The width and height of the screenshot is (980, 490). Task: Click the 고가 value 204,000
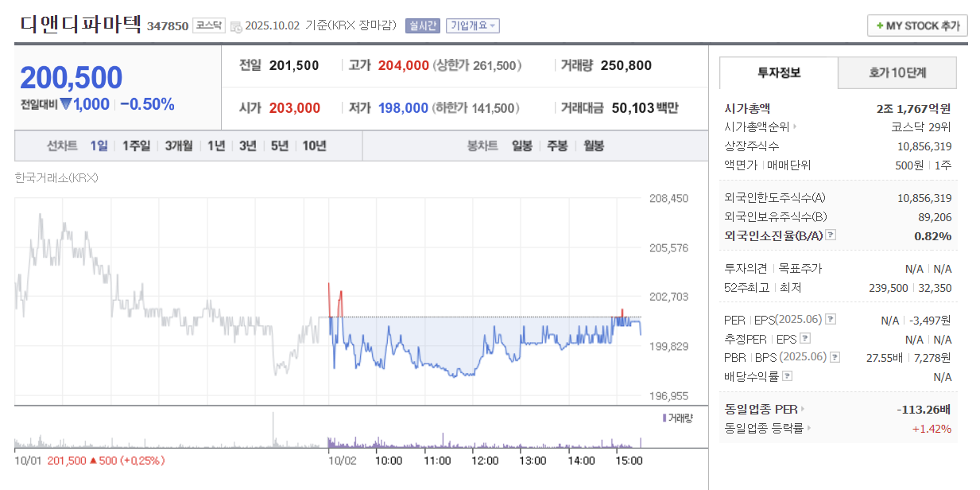pyautogui.click(x=404, y=65)
